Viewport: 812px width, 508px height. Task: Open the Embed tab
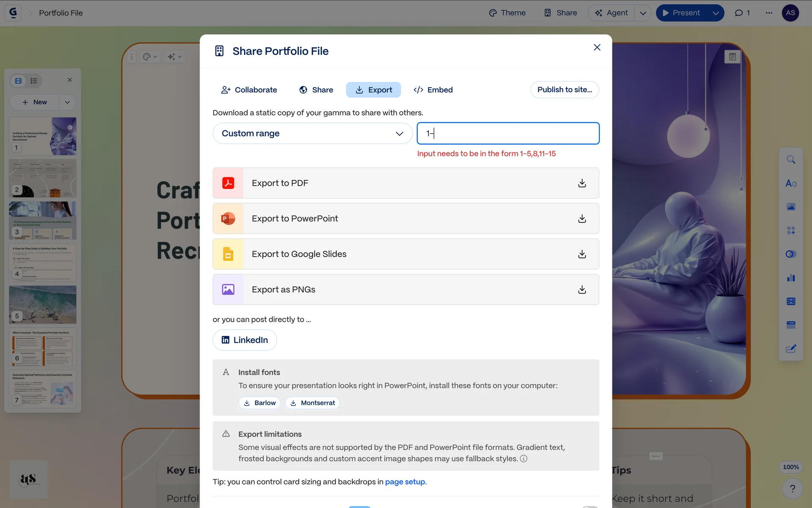coord(433,90)
